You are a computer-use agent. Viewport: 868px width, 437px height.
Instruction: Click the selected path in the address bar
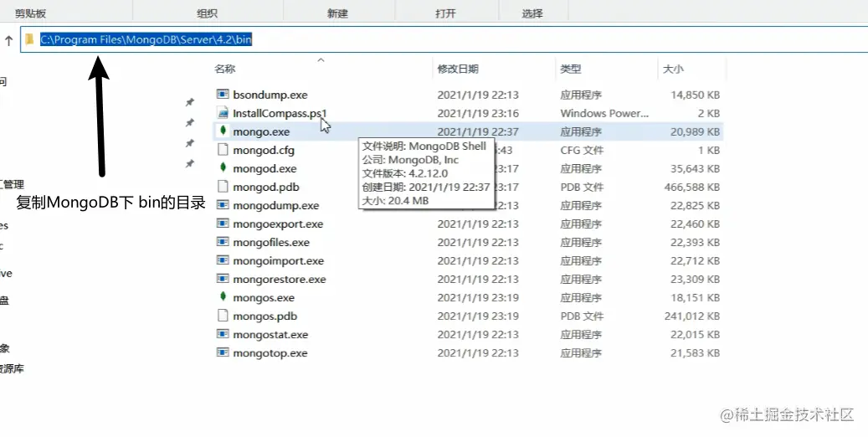(x=146, y=40)
